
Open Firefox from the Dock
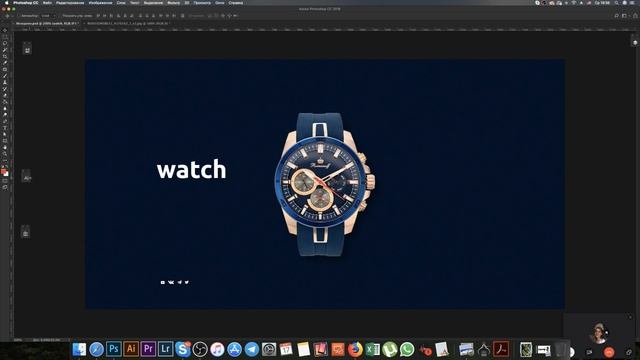pos(355,350)
